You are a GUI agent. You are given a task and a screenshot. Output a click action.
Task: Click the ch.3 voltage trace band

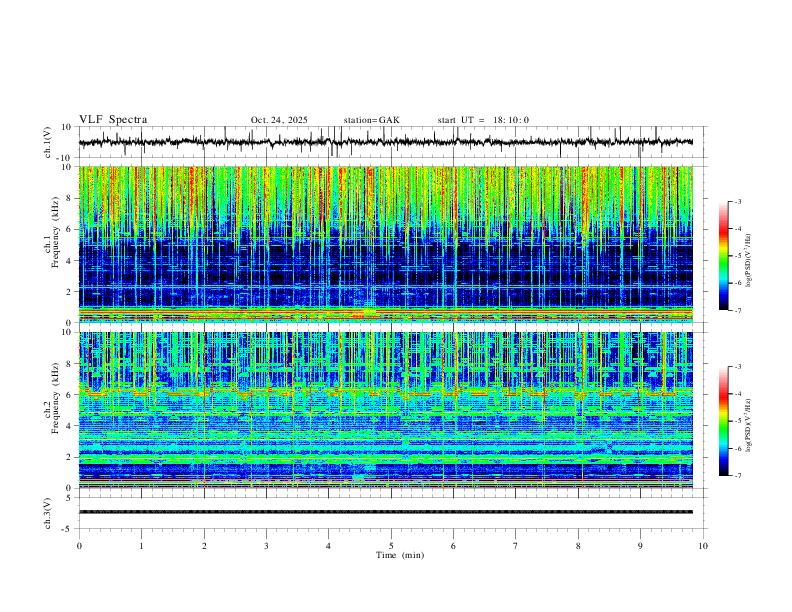385,512
